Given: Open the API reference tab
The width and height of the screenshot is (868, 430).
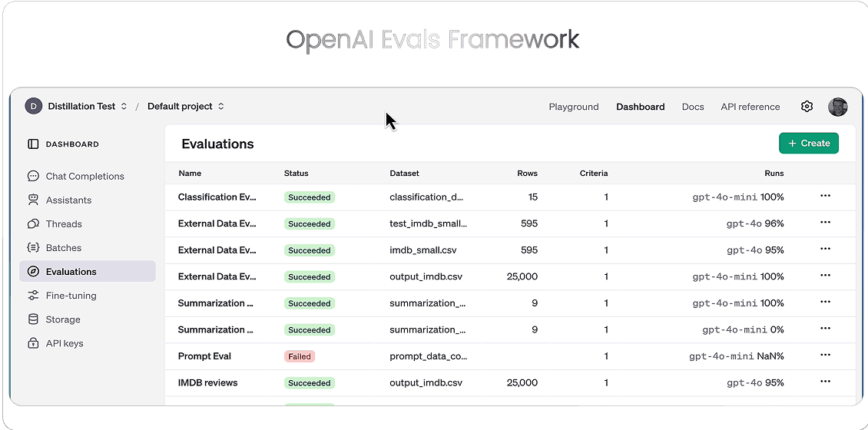Looking at the screenshot, I should pos(750,107).
